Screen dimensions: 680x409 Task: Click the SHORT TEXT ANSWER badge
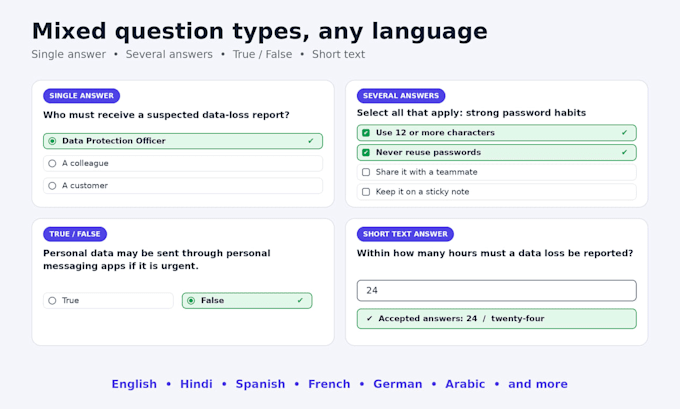[405, 234]
